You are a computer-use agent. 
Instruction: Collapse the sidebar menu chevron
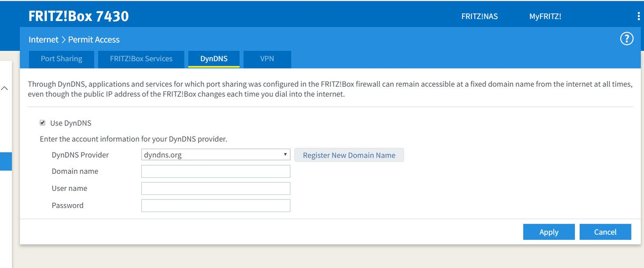(5, 88)
